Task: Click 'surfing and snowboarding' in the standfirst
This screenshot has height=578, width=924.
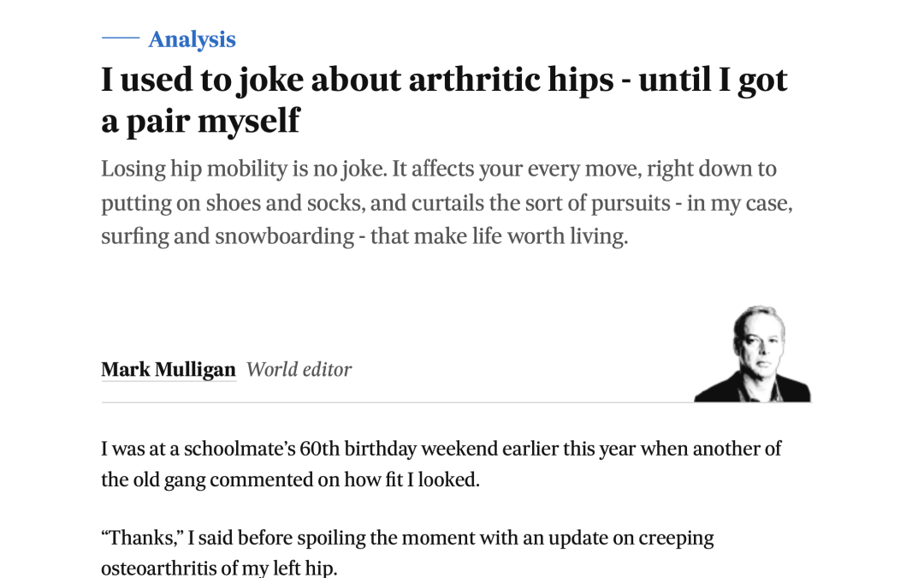Action: (x=228, y=236)
